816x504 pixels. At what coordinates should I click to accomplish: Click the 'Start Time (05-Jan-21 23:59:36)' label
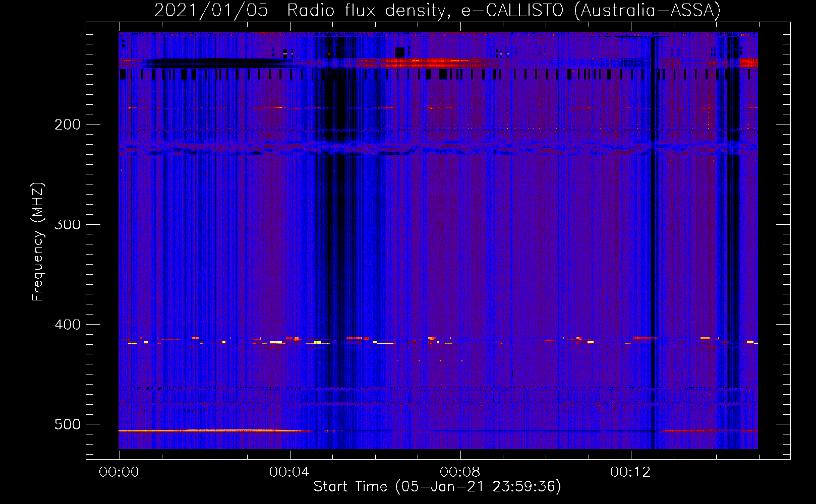coord(437,487)
